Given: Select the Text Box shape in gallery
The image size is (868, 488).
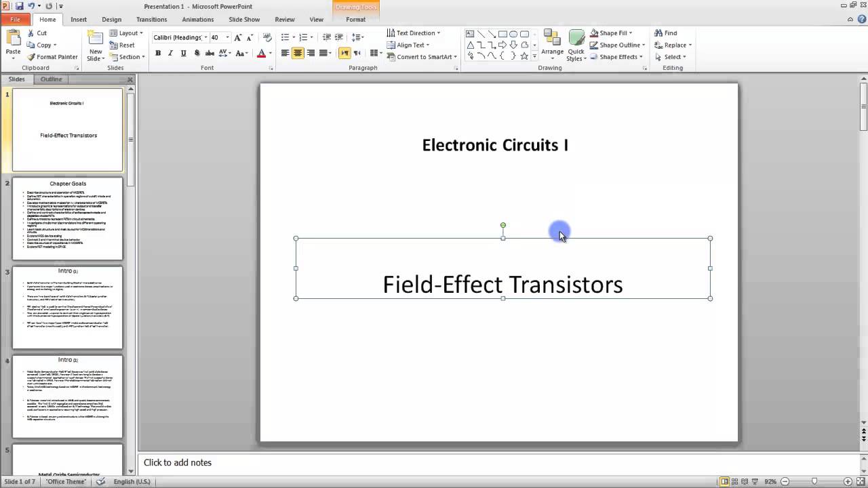Looking at the screenshot, I should tap(470, 34).
